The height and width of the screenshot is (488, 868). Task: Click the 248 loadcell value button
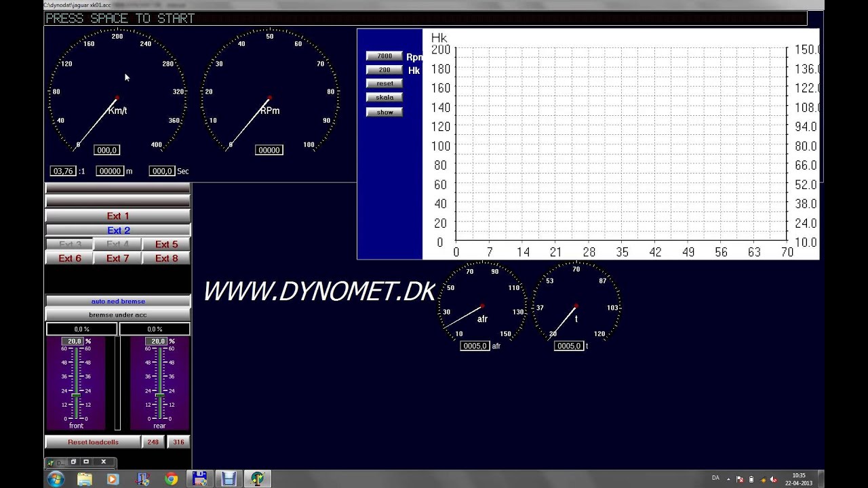pos(153,442)
